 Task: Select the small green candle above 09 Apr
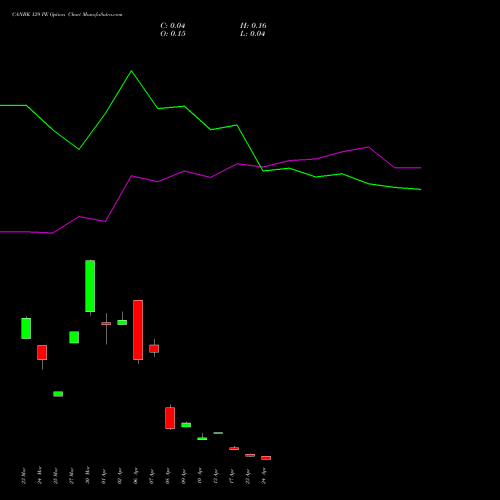pos(186,425)
